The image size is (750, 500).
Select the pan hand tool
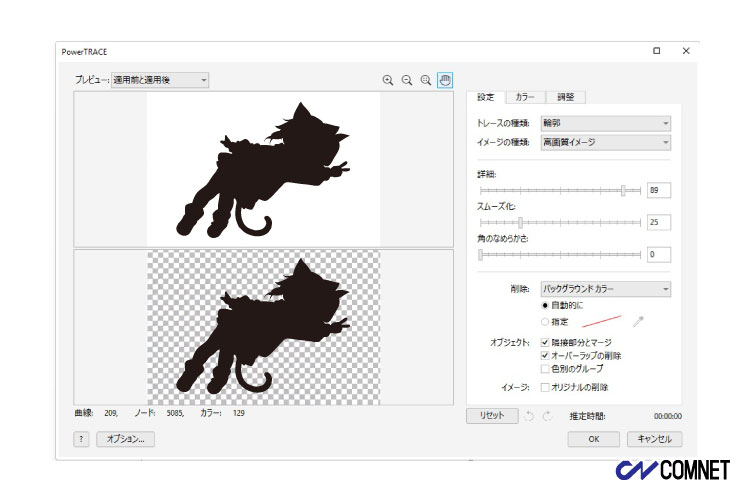[x=445, y=80]
